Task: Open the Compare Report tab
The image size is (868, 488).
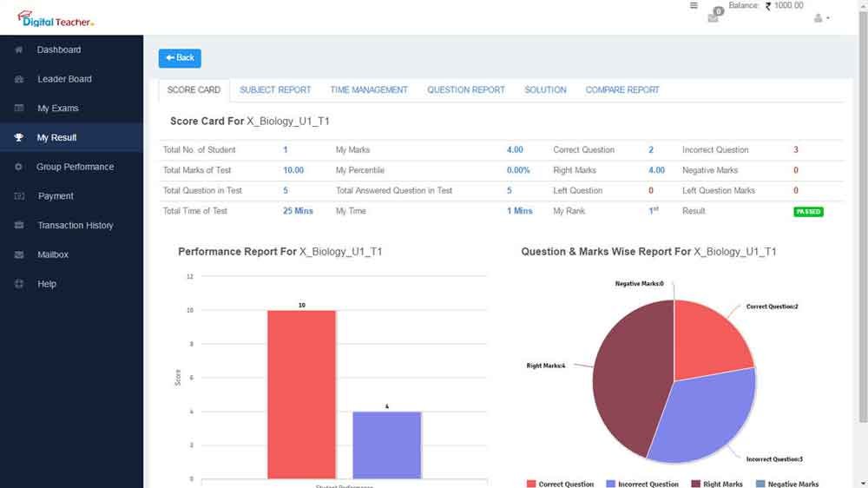Action: (622, 90)
